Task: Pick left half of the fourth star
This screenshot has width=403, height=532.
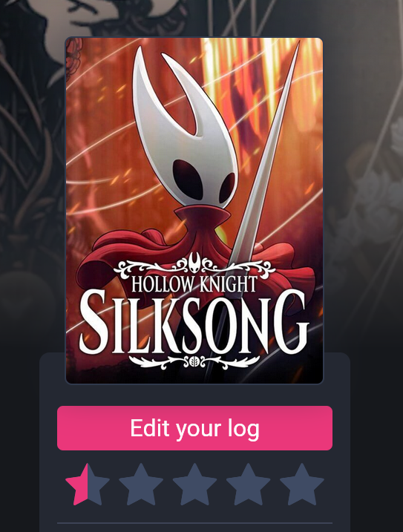Action: coord(237,485)
